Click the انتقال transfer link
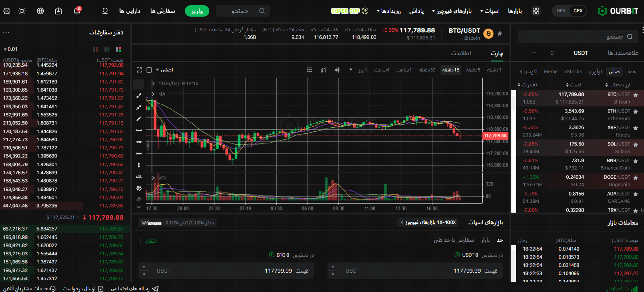 tap(151, 241)
